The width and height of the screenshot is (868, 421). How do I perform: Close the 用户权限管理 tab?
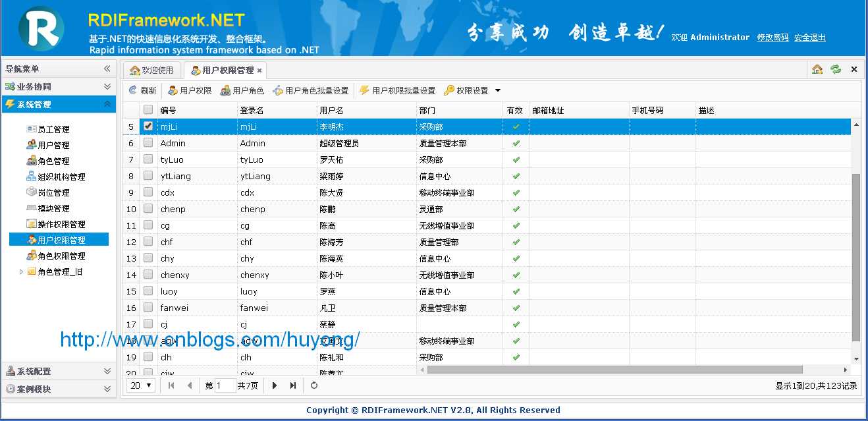click(259, 70)
